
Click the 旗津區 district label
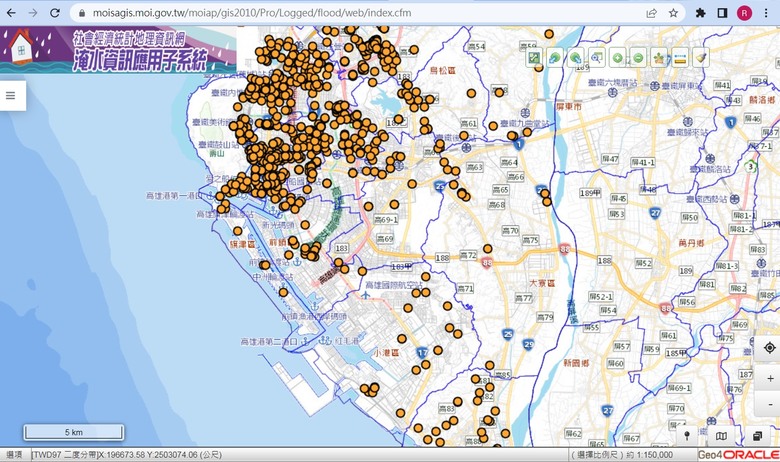click(242, 244)
